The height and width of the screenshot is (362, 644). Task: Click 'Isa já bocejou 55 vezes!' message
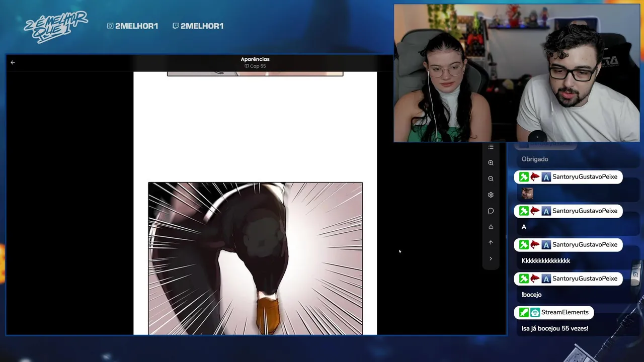pos(554,328)
